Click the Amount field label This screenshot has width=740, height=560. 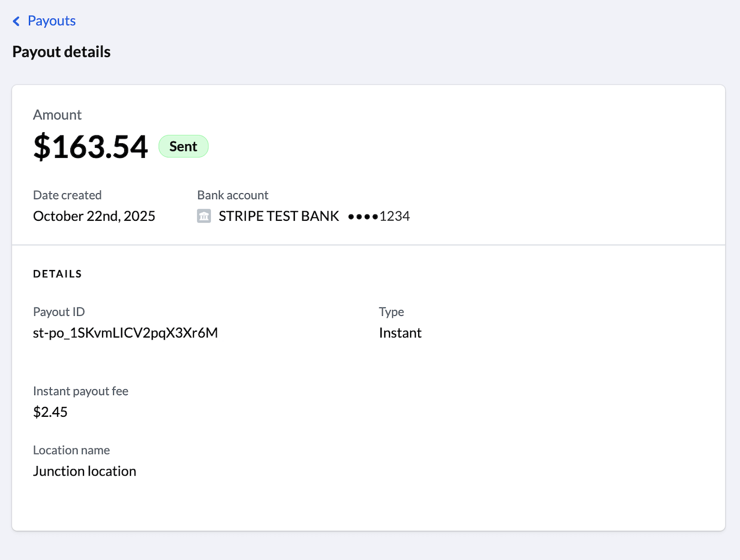58,115
